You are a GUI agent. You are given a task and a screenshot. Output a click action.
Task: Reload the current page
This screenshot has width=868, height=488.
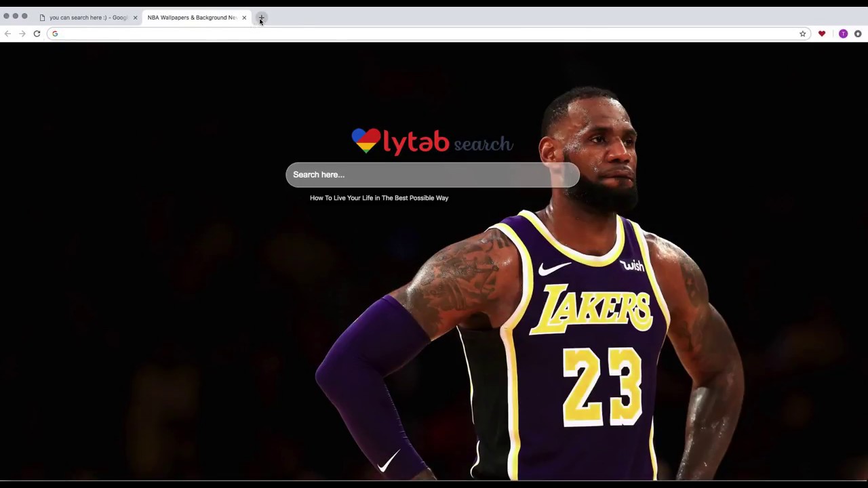(x=37, y=33)
